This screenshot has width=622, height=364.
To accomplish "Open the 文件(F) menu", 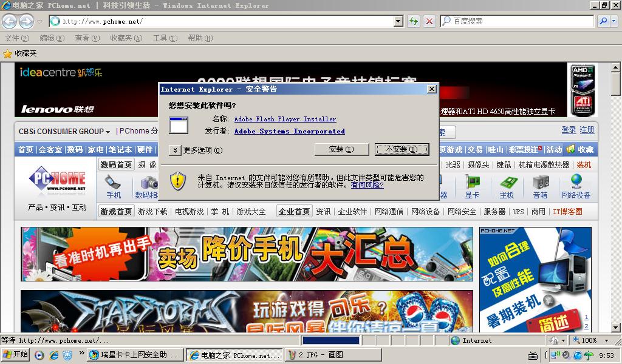I will point(16,38).
